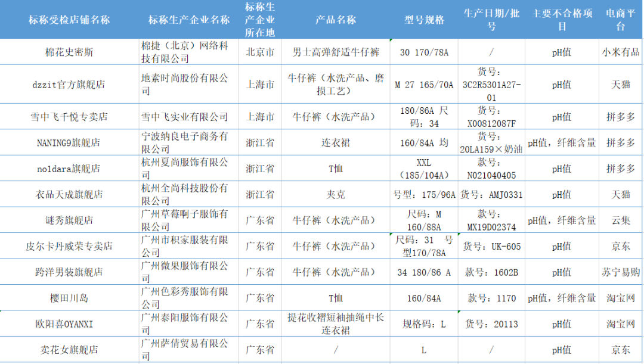Click batch cell 货号：AMJ0331
This screenshot has height=364, width=644.
tap(491, 195)
